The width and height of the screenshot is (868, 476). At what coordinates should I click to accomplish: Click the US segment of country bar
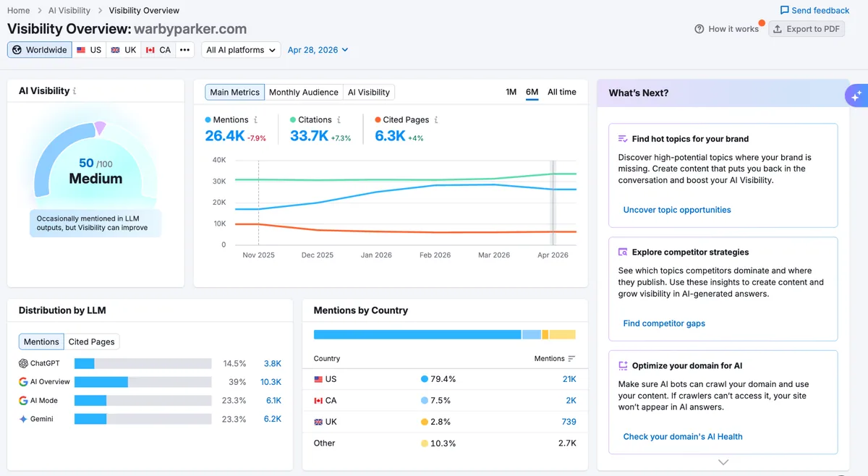[x=417, y=335]
